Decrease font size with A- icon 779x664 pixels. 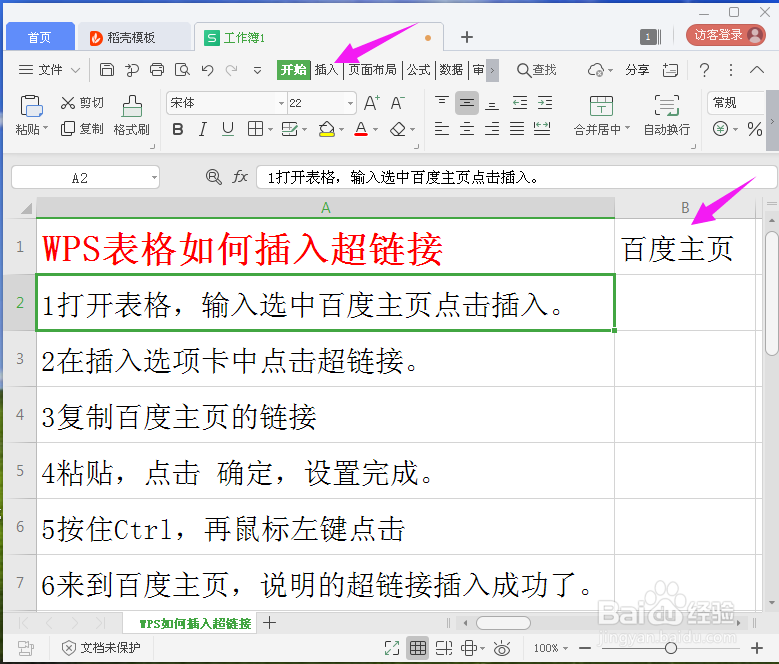click(x=397, y=103)
